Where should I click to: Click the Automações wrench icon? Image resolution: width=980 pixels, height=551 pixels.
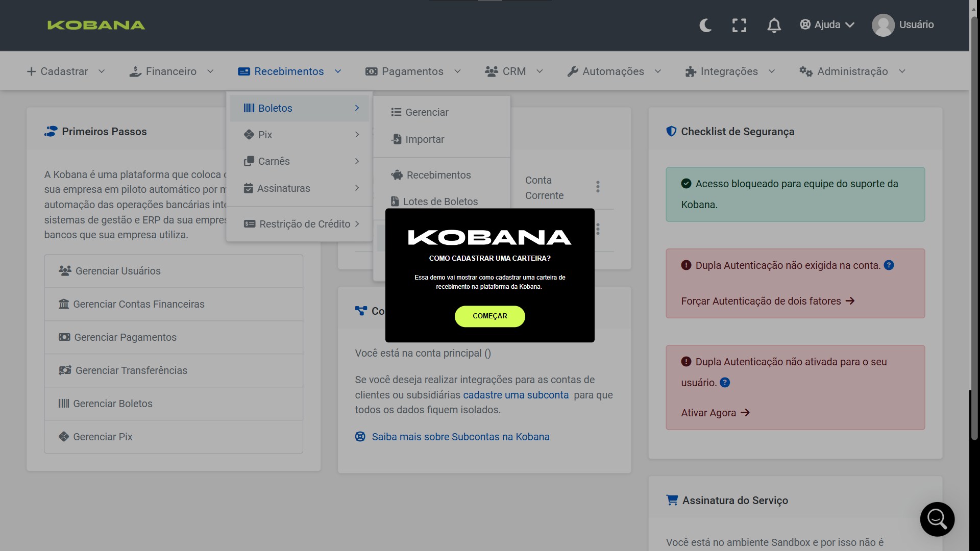coord(573,71)
